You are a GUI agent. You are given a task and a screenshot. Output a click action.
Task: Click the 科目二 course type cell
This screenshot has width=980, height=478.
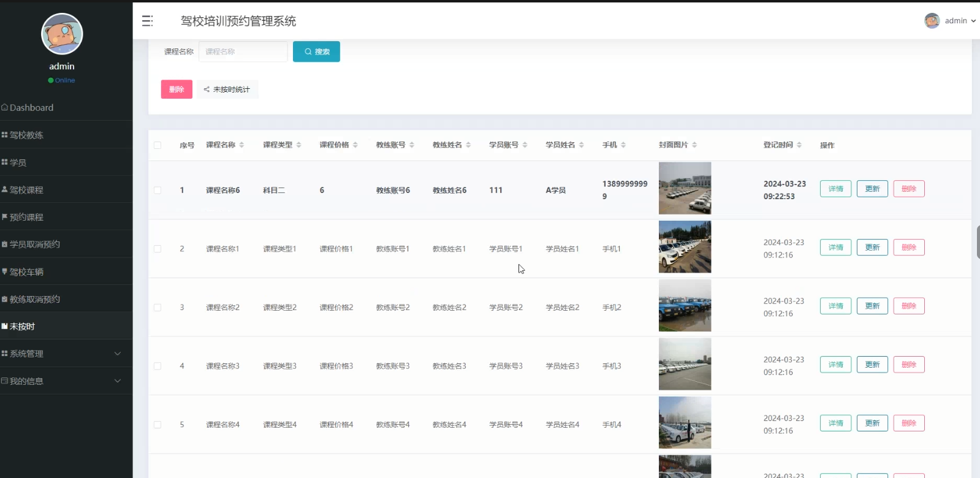point(274,191)
